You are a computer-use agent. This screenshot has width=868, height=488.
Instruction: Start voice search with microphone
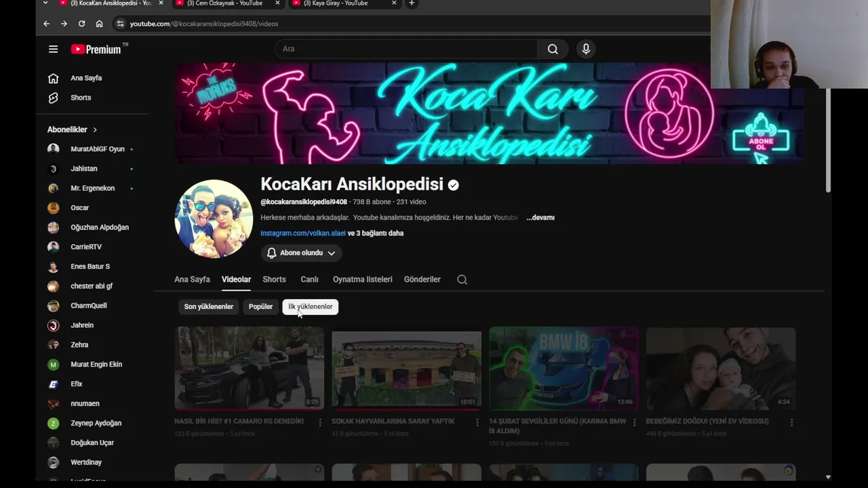pos(586,49)
